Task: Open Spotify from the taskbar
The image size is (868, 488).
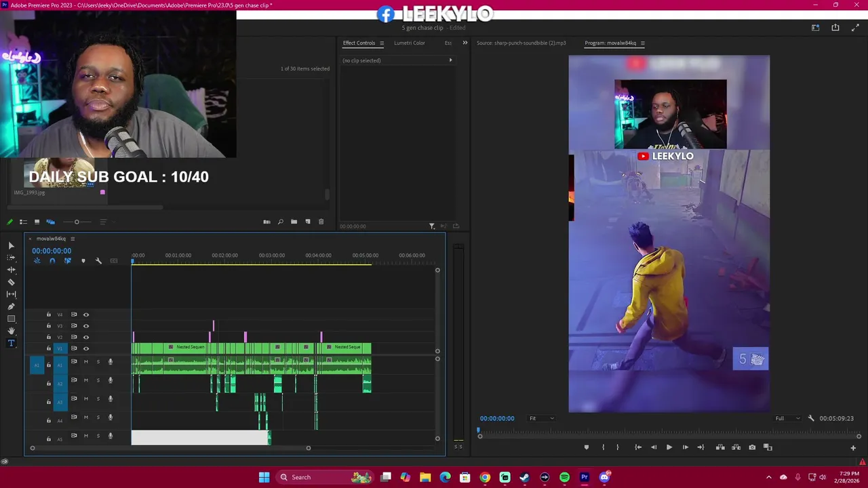Action: [x=564, y=477]
